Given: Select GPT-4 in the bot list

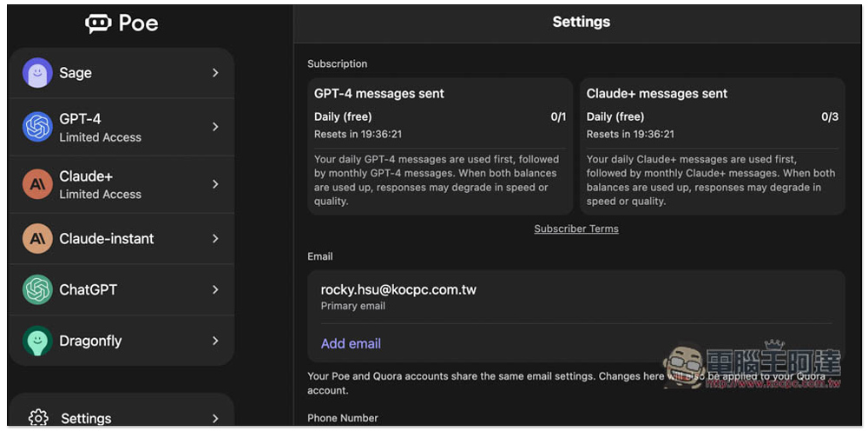Looking at the screenshot, I should tap(122, 127).
